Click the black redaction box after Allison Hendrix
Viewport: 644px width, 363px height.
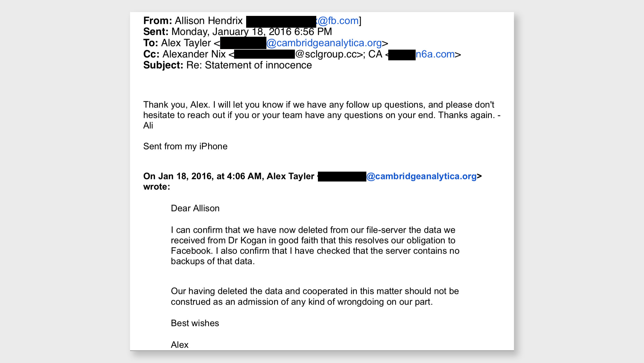[x=281, y=22]
